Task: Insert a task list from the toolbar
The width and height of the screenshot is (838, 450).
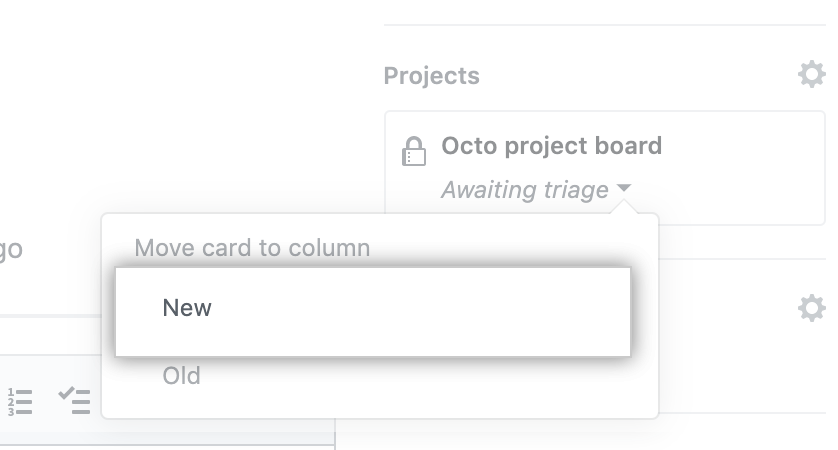Action: point(74,400)
